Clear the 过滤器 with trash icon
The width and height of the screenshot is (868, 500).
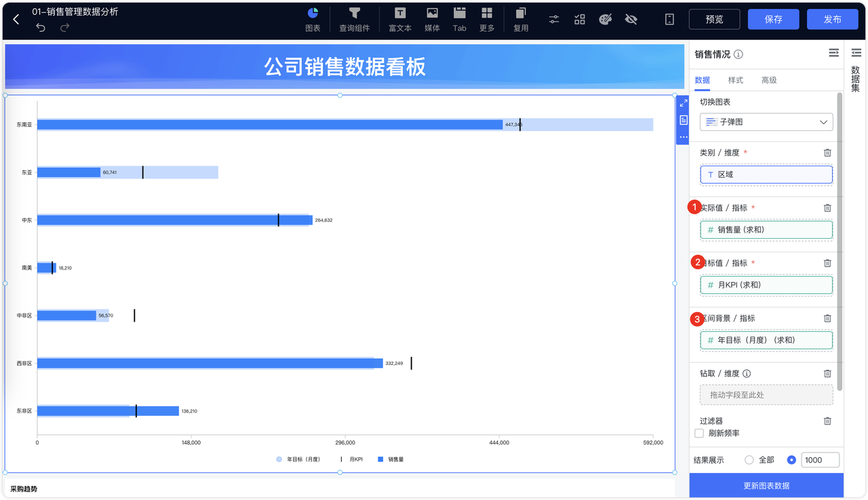click(827, 421)
